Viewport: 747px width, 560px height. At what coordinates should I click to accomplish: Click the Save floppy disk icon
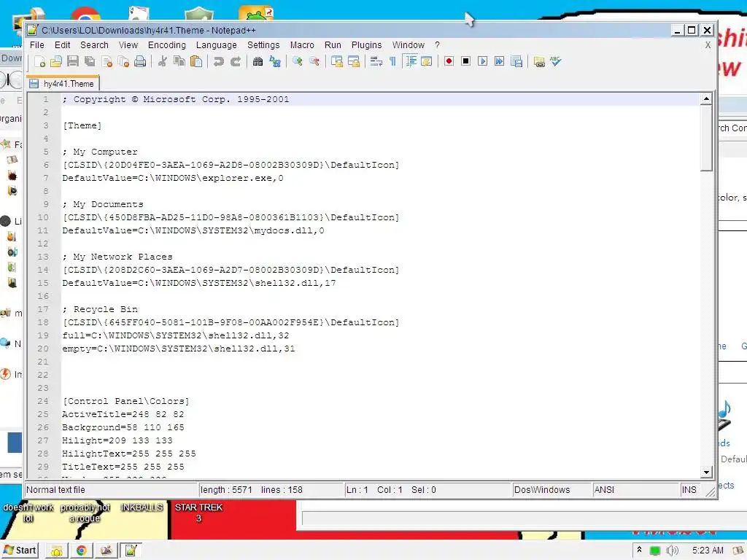point(73,61)
